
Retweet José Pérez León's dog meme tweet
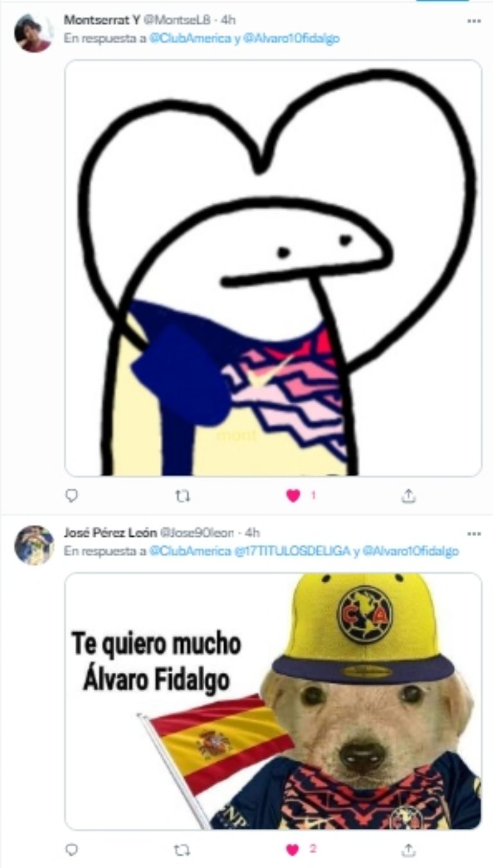pos(182,849)
